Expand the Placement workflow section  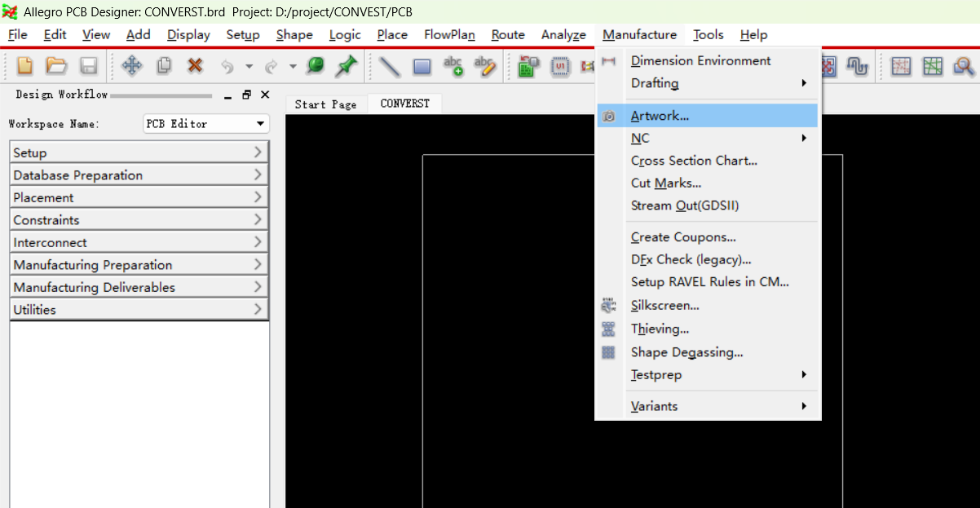pos(139,197)
